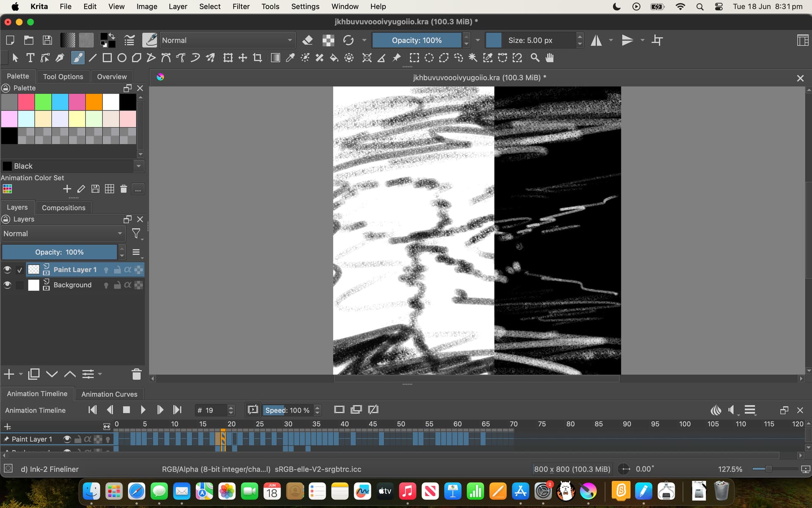Select the Rectangular Selection tool
812x508 pixels.
point(414,58)
